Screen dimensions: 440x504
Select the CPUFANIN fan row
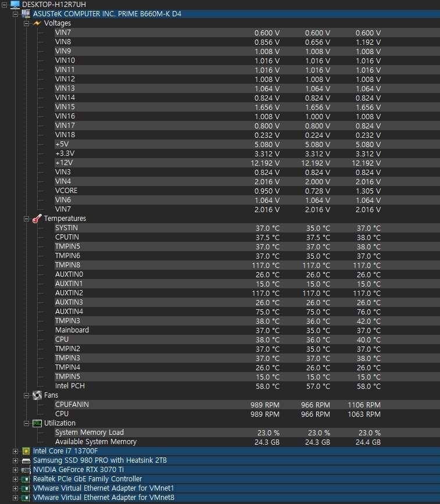click(247, 405)
